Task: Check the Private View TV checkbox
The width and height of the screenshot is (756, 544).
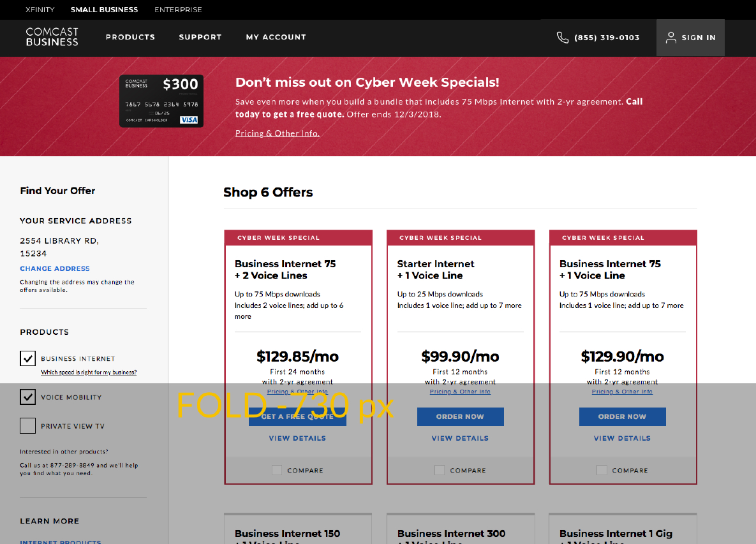Action: 27,426
